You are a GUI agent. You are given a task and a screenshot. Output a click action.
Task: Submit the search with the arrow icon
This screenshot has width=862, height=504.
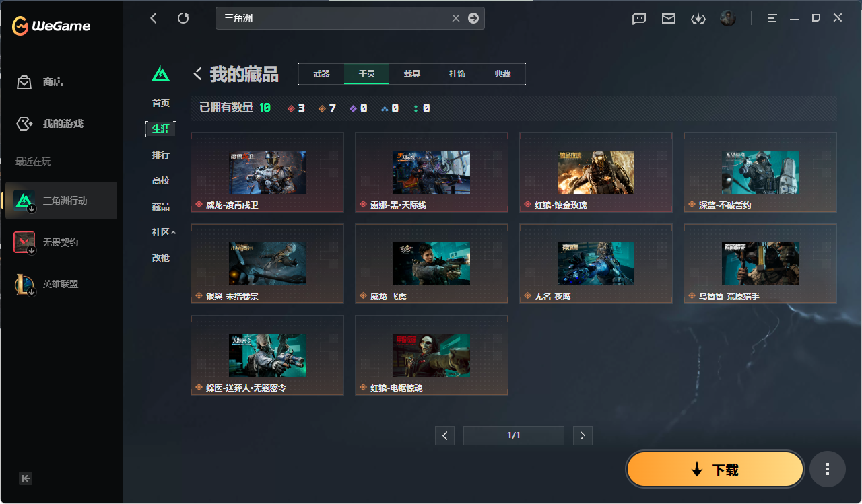pos(473,18)
